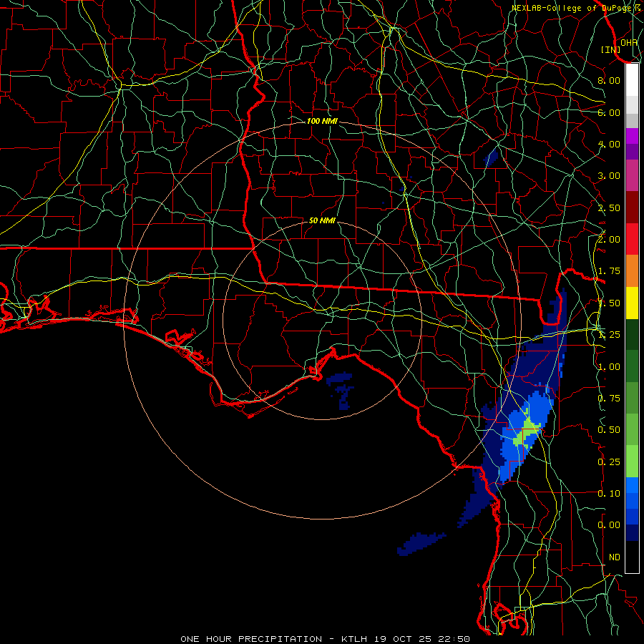Pick the white swatch in the legend

[632, 79]
